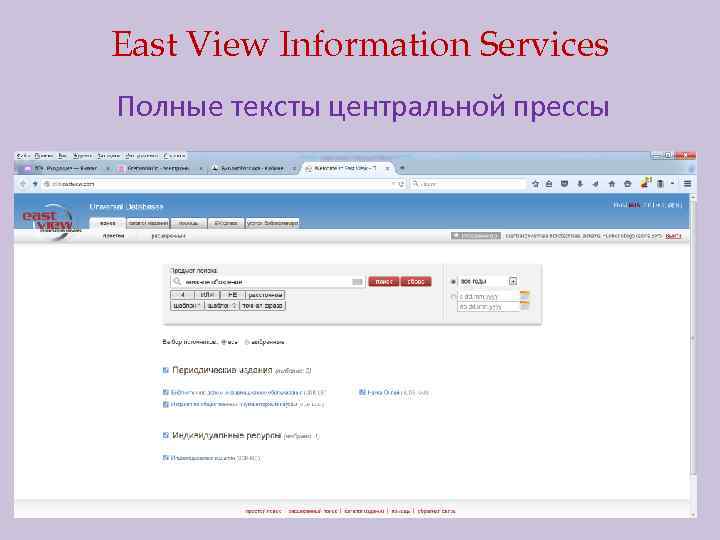Click the red 'поиск' search button
This screenshot has height=540, width=720.
[x=383, y=281]
